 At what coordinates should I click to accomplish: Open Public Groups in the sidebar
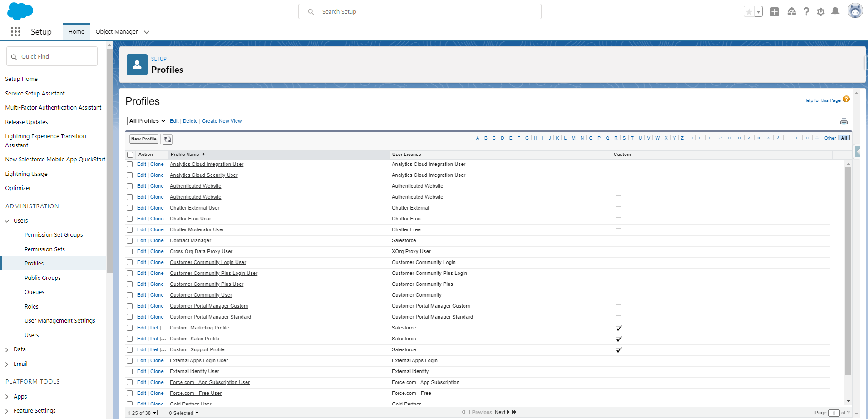coord(43,278)
